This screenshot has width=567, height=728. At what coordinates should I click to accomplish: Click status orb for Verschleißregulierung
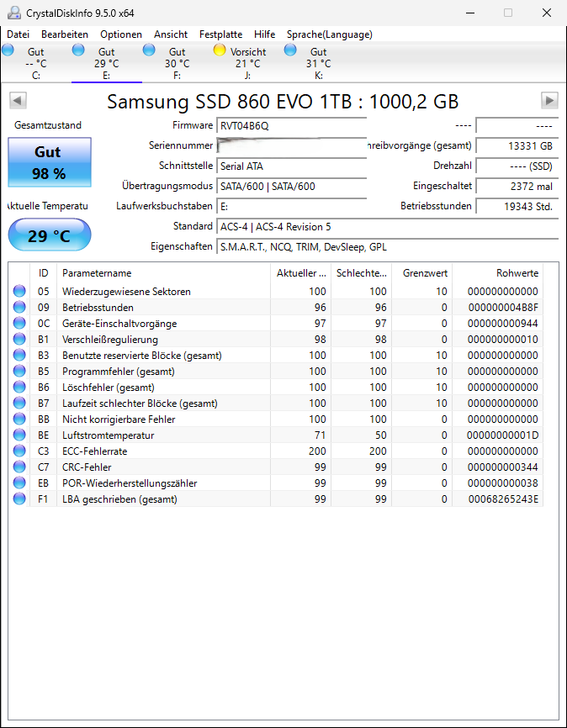[19, 340]
